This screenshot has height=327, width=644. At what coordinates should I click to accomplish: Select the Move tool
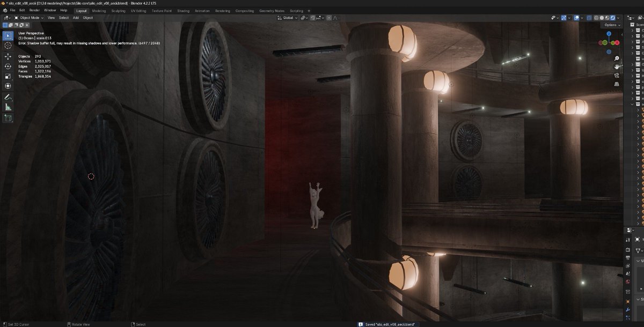coord(8,56)
